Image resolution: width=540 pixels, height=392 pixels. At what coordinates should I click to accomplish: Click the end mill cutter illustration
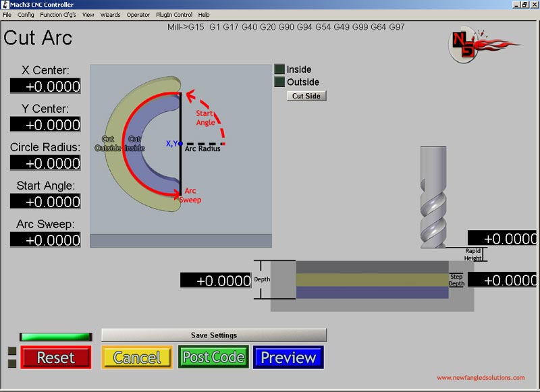tap(433, 197)
